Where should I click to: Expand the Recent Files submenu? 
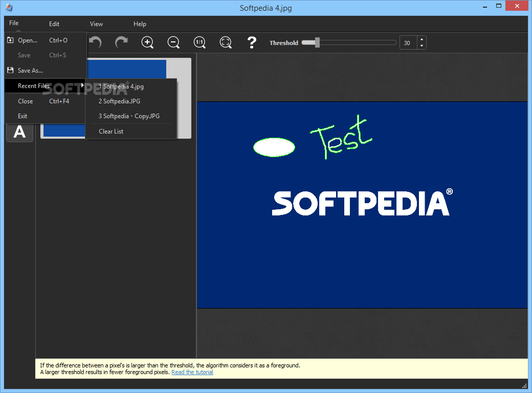point(46,86)
